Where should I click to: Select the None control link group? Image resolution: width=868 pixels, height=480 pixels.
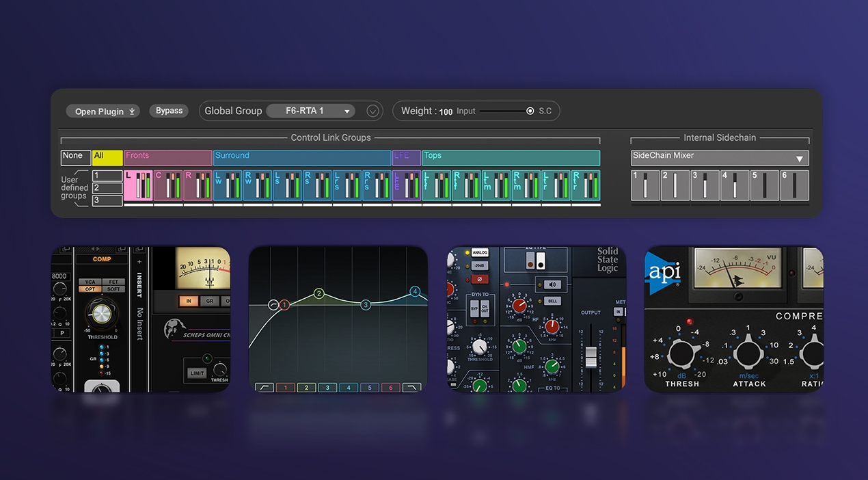75,158
